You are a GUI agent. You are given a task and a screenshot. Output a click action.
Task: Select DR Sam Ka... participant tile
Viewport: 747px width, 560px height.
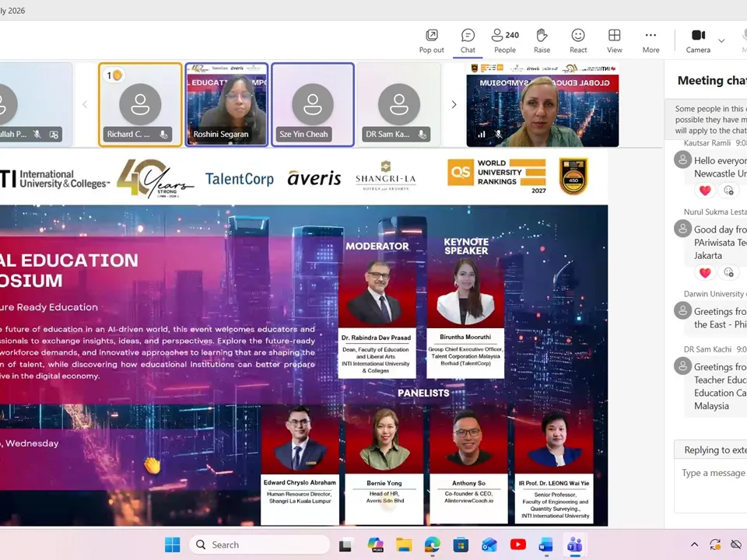pos(398,104)
